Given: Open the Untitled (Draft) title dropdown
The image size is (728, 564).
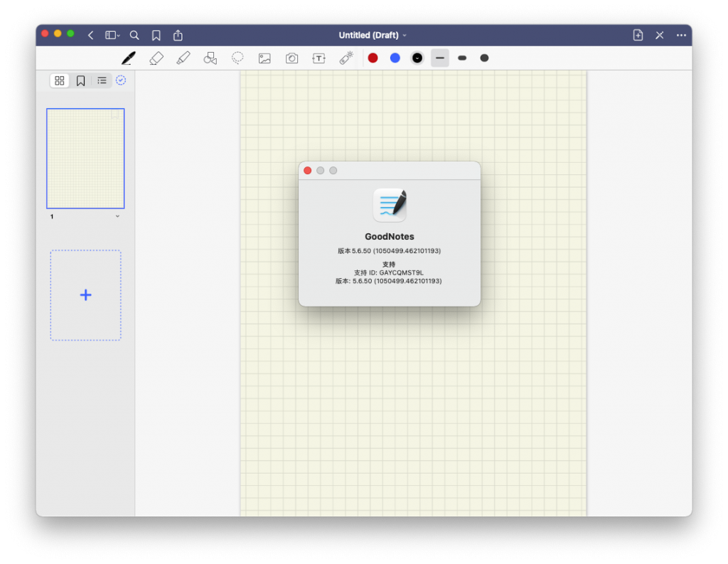Looking at the screenshot, I should click(x=373, y=36).
